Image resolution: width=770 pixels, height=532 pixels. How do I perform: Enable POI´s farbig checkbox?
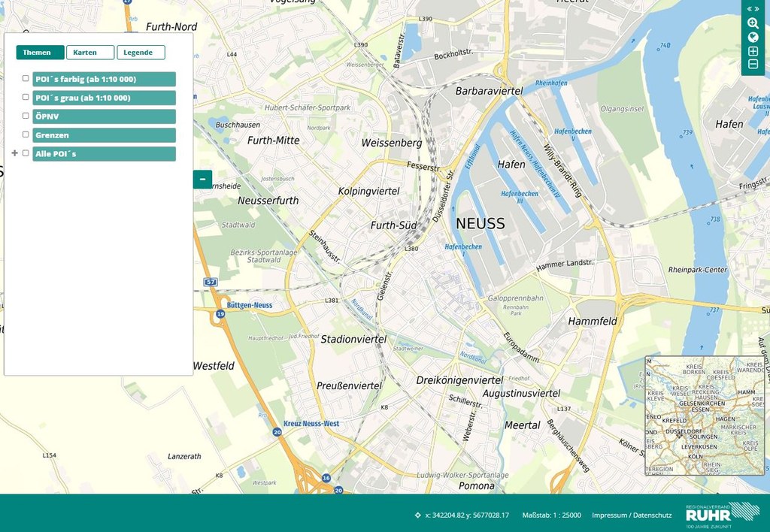pos(26,79)
